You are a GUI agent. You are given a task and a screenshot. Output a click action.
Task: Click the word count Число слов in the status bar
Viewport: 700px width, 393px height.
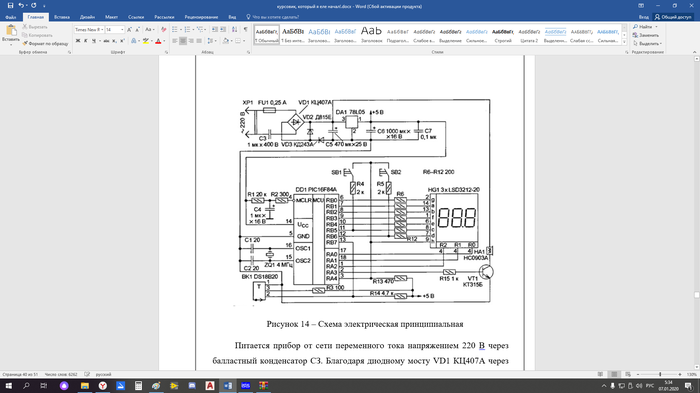(x=61, y=374)
